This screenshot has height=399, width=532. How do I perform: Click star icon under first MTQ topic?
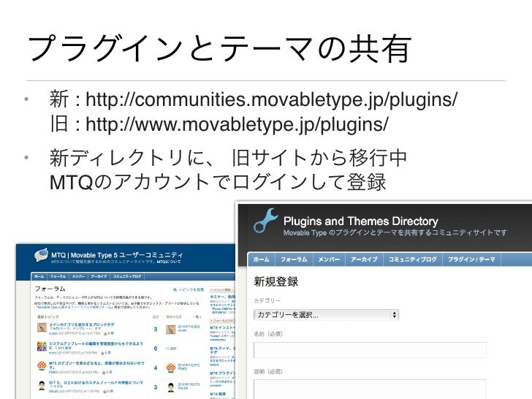(104, 334)
